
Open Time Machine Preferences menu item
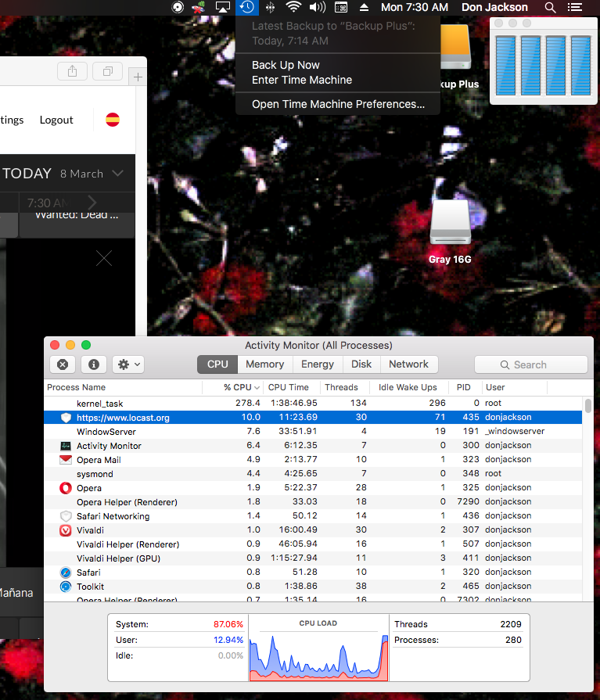(x=337, y=104)
